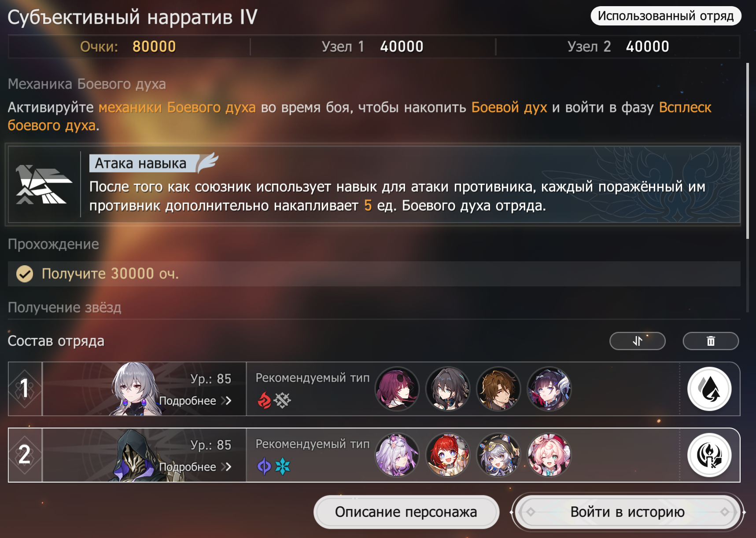This screenshot has width=756, height=538.
Task: Expand Подробнее for the silver-haired boss
Action: pos(195,401)
